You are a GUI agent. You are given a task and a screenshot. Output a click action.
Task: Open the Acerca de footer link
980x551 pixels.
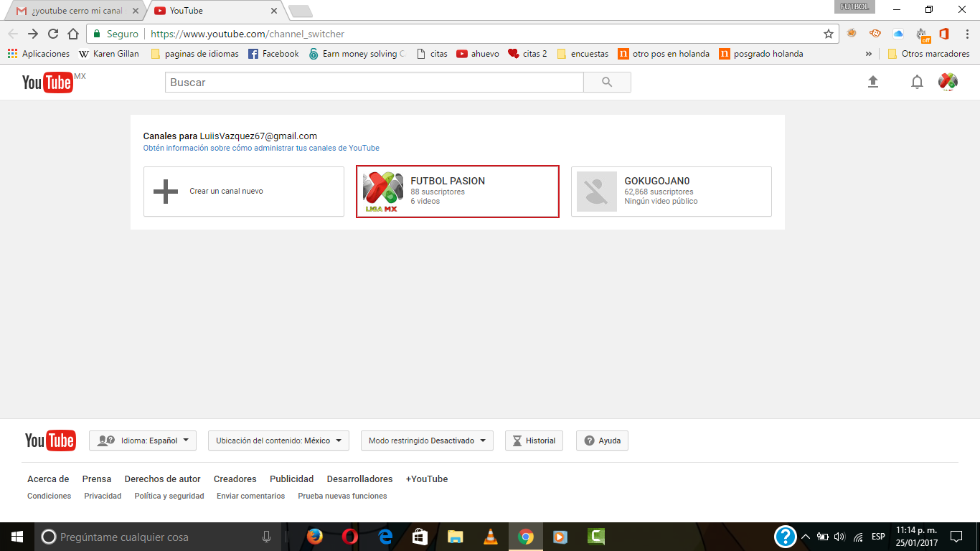click(48, 479)
